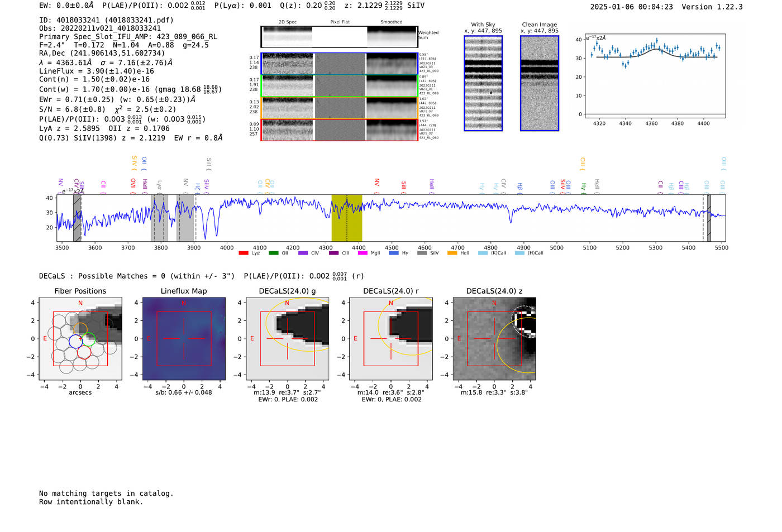Open the DECaLS(24.0) r image
Screen dimensions: 782x532
[x=391, y=338]
